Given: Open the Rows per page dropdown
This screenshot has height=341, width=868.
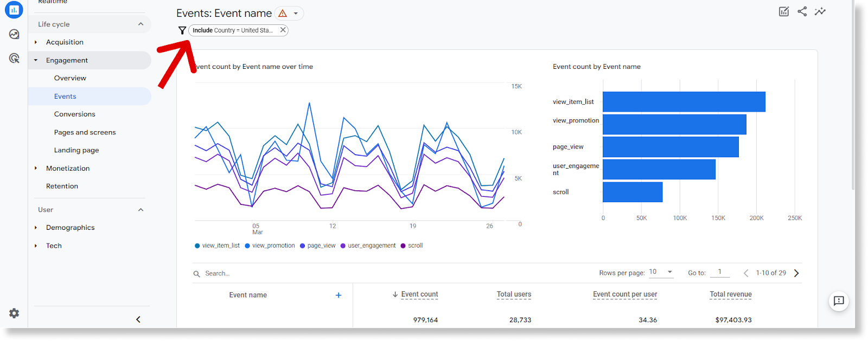Looking at the screenshot, I should click(x=661, y=272).
